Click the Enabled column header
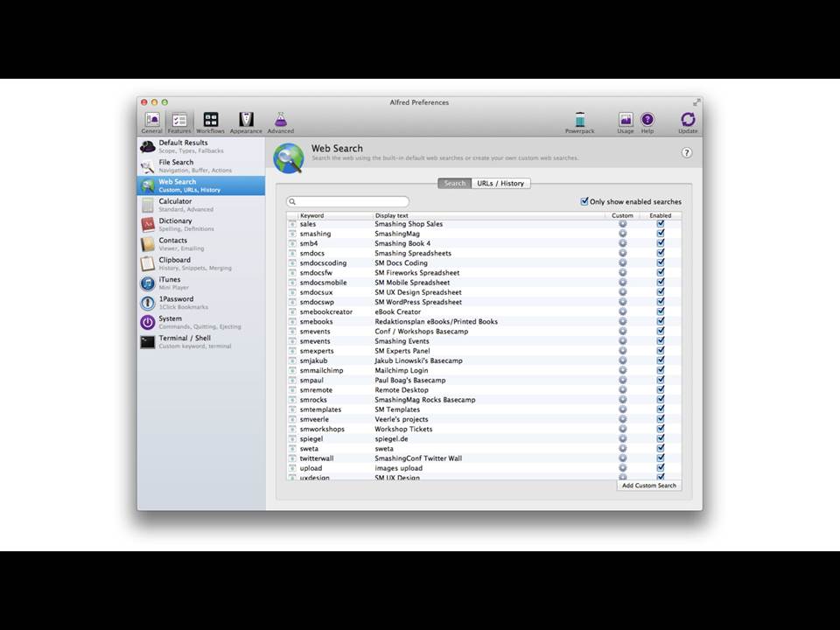This screenshot has width=840, height=630. tap(661, 215)
